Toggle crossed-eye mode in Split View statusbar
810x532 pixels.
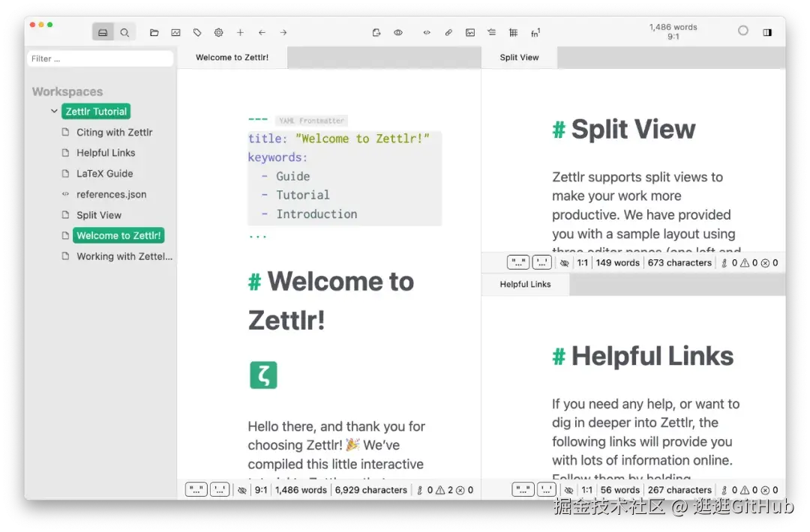564,263
